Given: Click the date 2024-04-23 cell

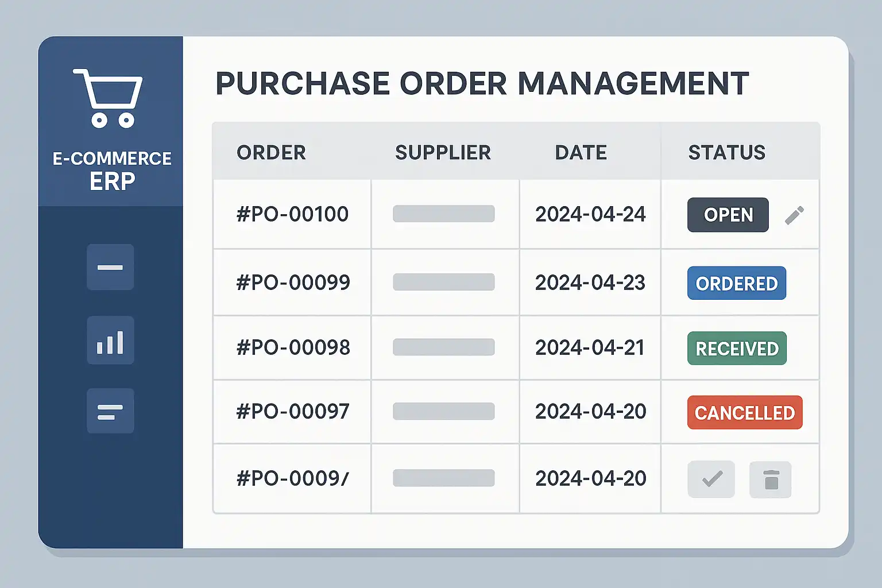Looking at the screenshot, I should tap(590, 283).
